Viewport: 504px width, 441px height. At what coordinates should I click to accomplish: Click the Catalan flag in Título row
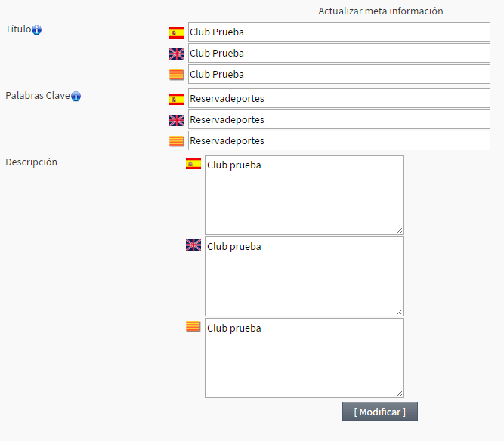(x=177, y=75)
